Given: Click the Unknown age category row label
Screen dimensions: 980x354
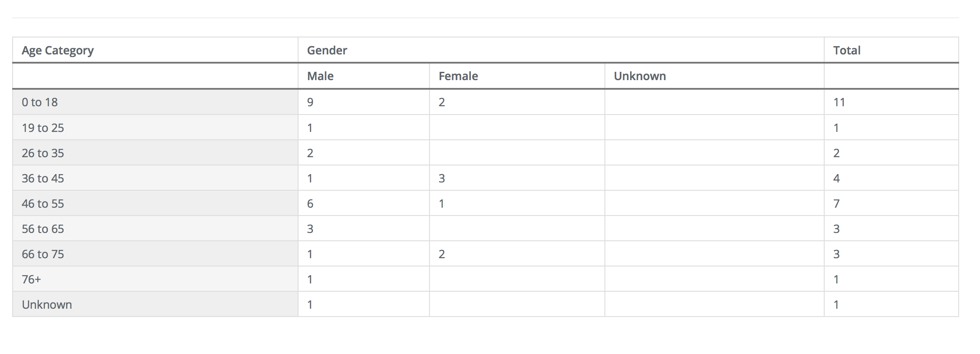Looking at the screenshot, I should (47, 304).
